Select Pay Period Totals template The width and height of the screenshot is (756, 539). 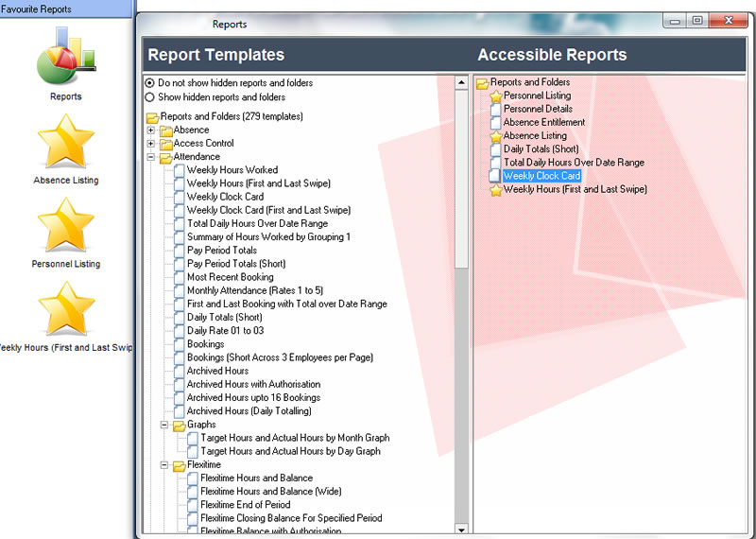coord(221,251)
